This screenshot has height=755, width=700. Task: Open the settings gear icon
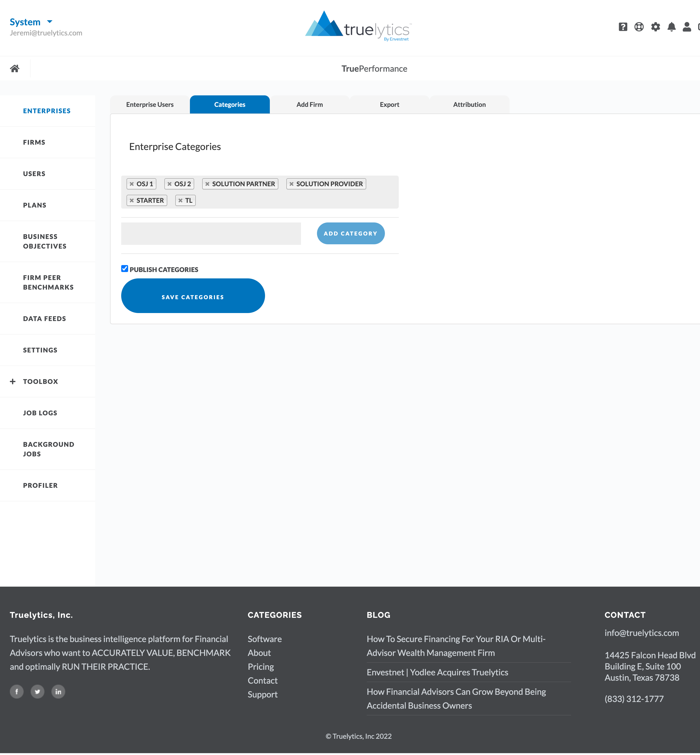pos(655,27)
